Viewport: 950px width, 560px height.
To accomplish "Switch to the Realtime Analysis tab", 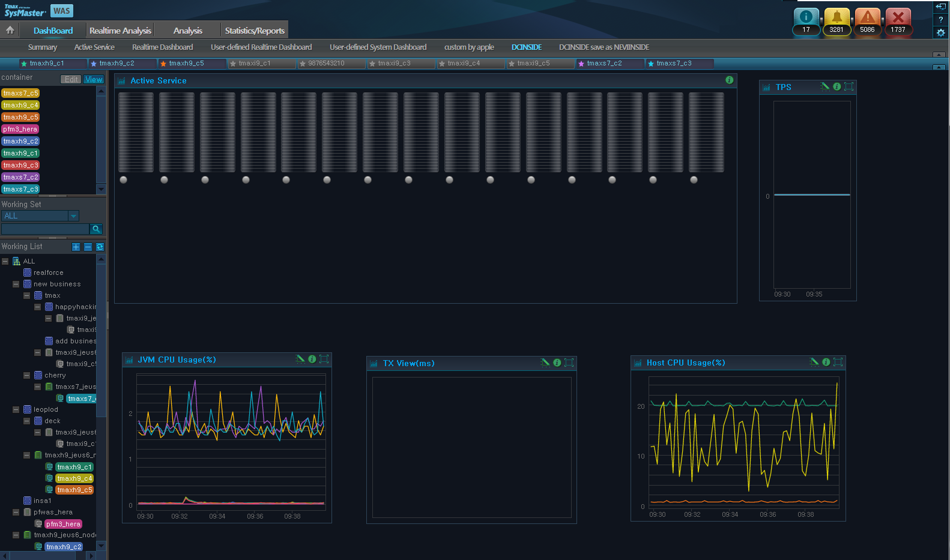I will click(x=120, y=31).
